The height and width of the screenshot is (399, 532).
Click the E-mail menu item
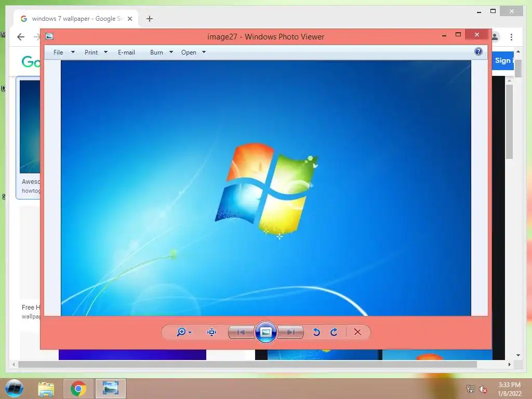(126, 52)
